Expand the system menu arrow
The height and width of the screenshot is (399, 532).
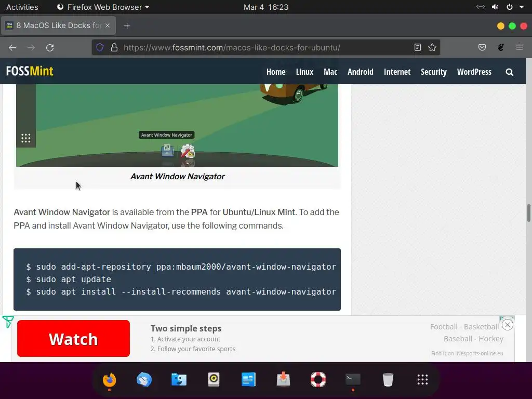click(x=522, y=7)
